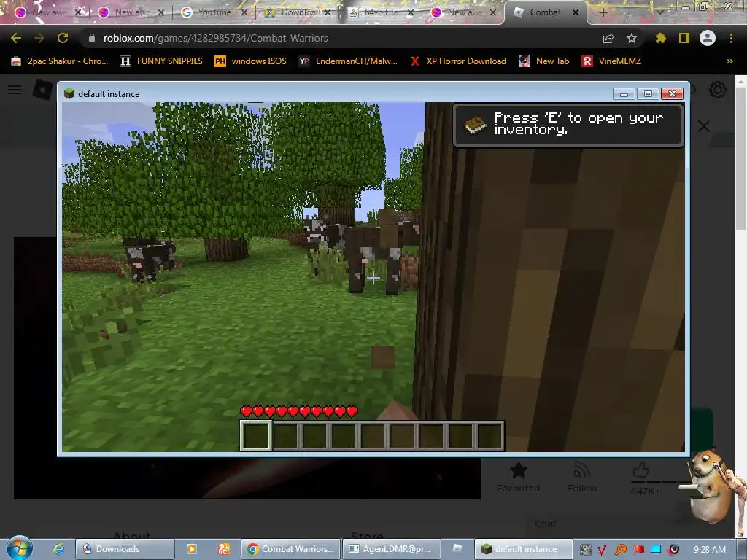Switch to Combat Warriors Chrome taskbar button
This screenshot has width=747, height=560.
point(290,549)
